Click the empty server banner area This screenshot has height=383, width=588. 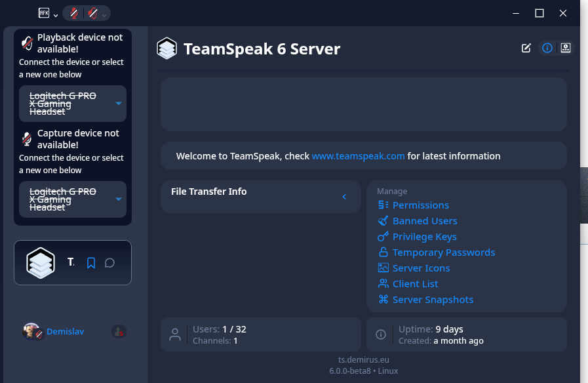point(363,104)
